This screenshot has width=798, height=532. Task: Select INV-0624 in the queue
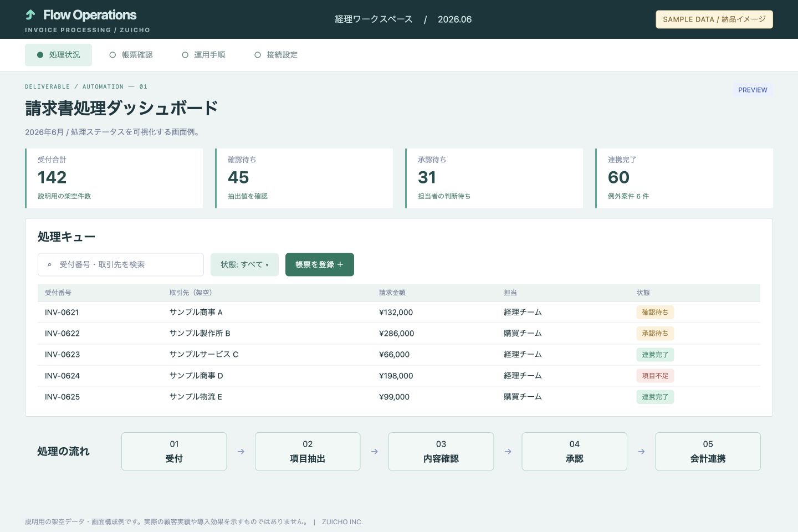(62, 376)
